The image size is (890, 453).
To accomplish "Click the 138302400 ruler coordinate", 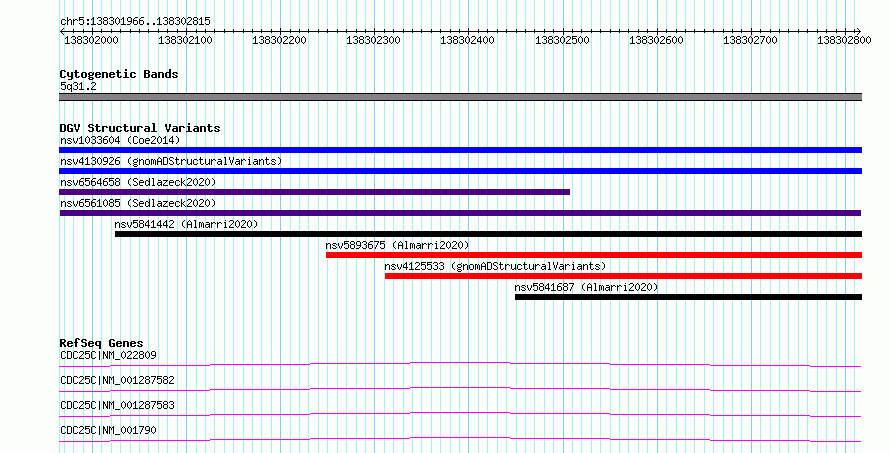I will (467, 40).
